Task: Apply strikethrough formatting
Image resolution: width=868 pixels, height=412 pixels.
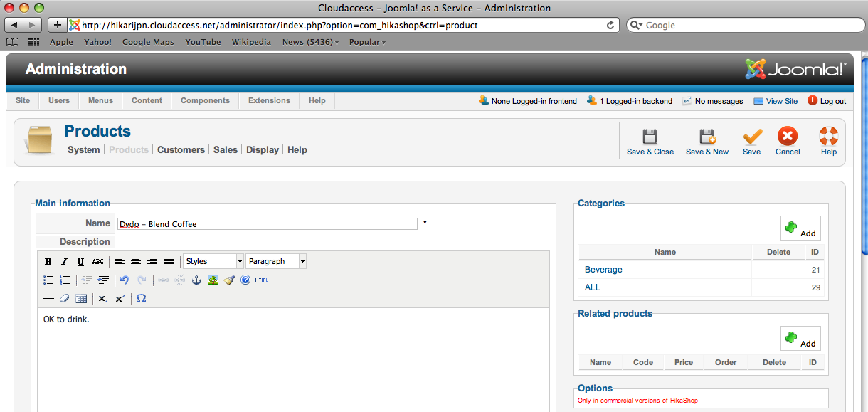Action: [x=97, y=261]
